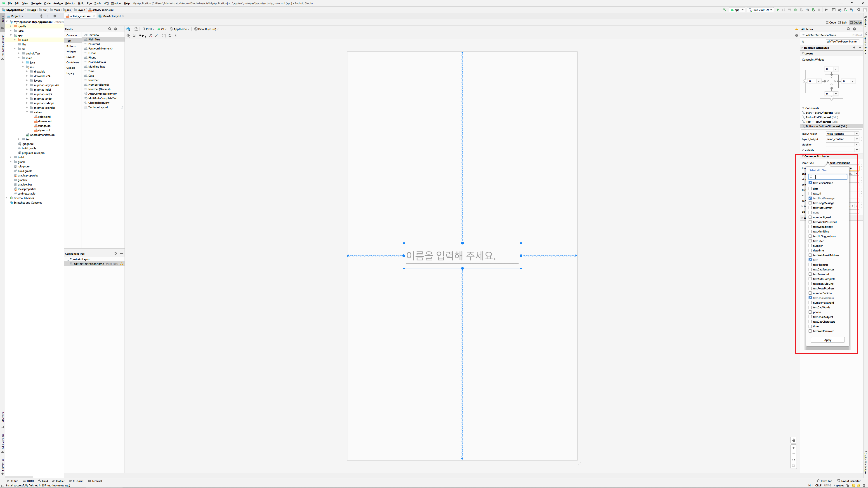Check the textPassword checkbox

click(810, 274)
